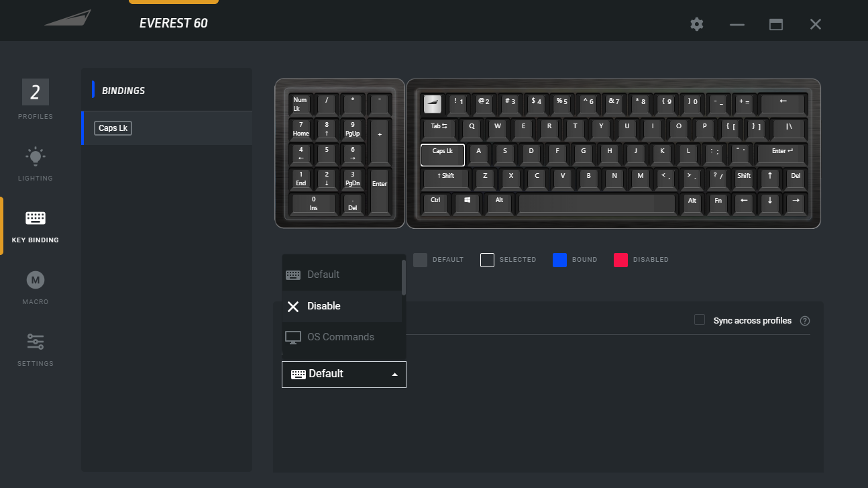
Task: Select the Fn key
Action: [x=718, y=203]
